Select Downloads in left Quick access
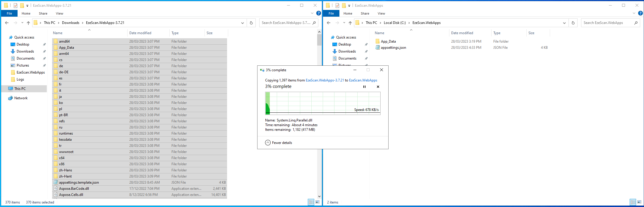Screen dimensions: 644x207 coord(25,51)
